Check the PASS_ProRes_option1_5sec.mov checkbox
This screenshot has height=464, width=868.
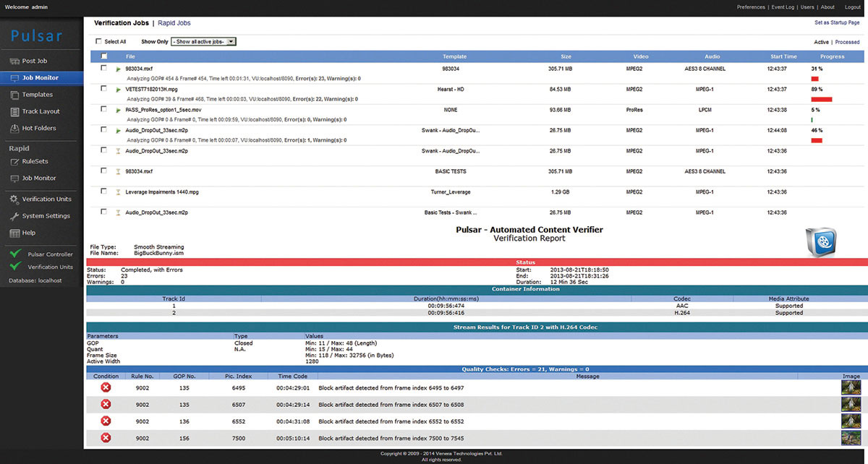pos(104,110)
